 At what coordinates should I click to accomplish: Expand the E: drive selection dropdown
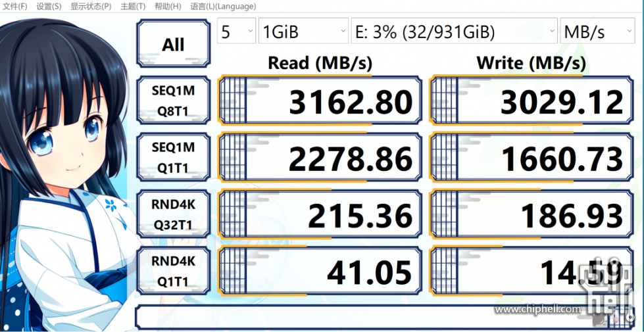click(455, 31)
